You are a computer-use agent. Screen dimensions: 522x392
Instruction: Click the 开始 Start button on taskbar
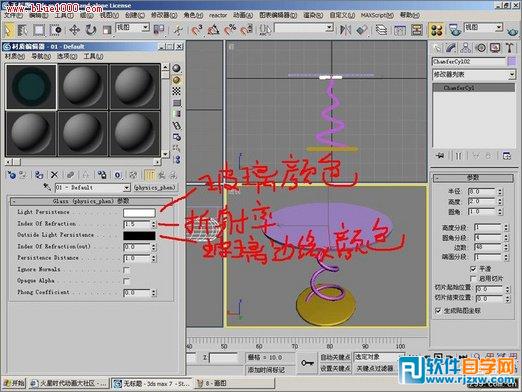pyautogui.click(x=13, y=383)
